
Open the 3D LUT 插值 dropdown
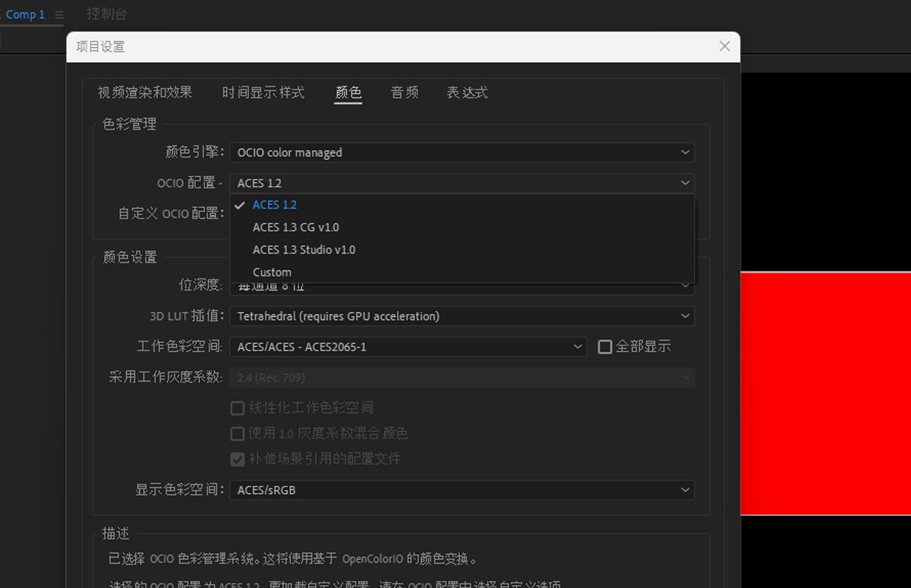pyautogui.click(x=462, y=316)
